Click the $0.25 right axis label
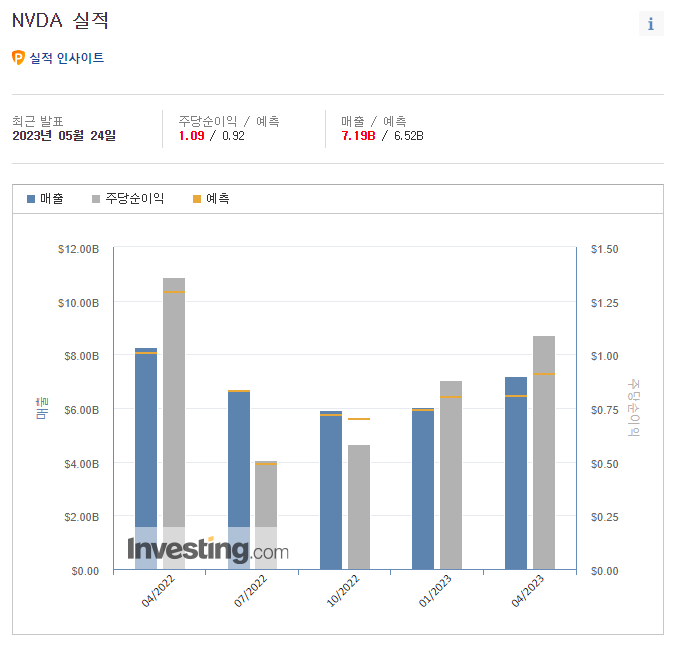This screenshot has width=673, height=654. pos(604,517)
